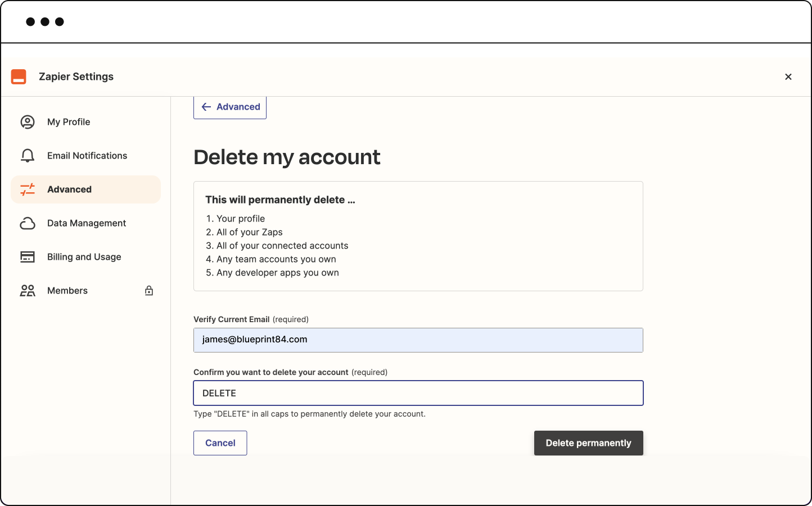
Task: Click 'All of your connected accounts' text
Action: click(282, 246)
